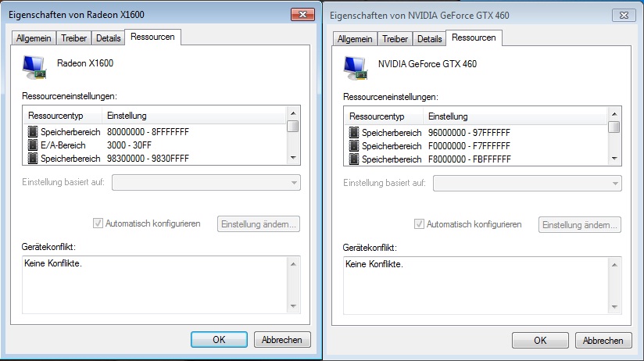Image resolution: width=644 pixels, height=361 pixels.
Task: Open Allgemein tab in Radeon X1600 window
Action: coord(34,38)
